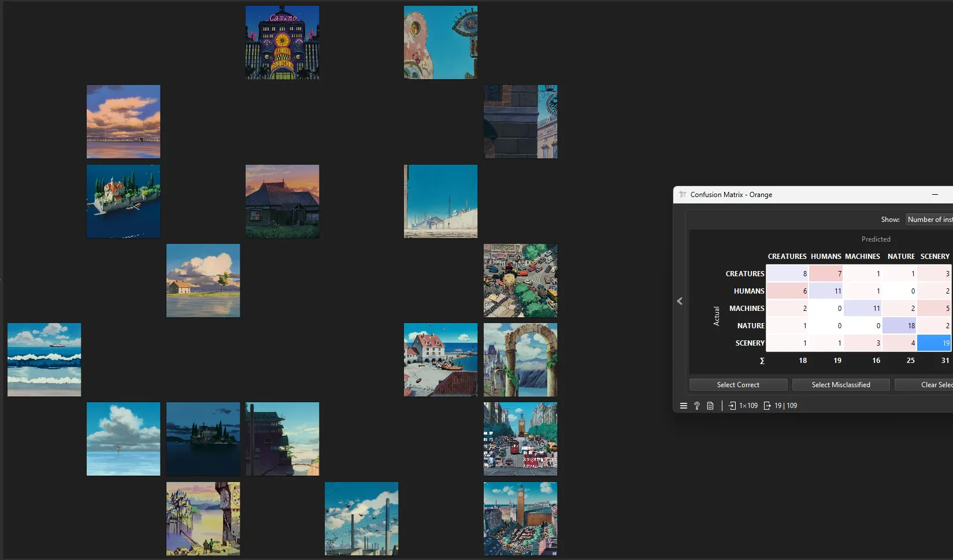This screenshot has height=560, width=953.
Task: Click the Select Correct button
Action: tap(738, 384)
